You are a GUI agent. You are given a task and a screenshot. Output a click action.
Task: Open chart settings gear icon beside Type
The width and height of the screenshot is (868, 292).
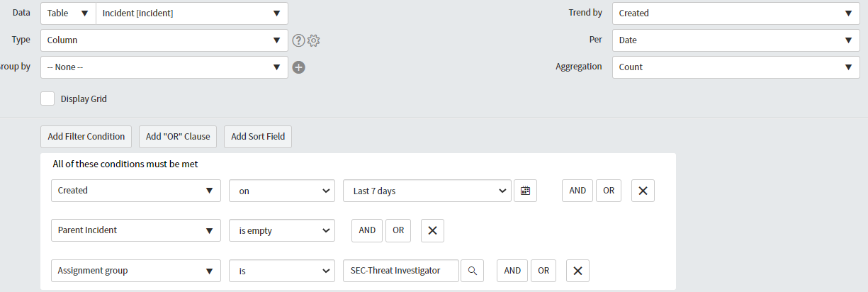[313, 40]
